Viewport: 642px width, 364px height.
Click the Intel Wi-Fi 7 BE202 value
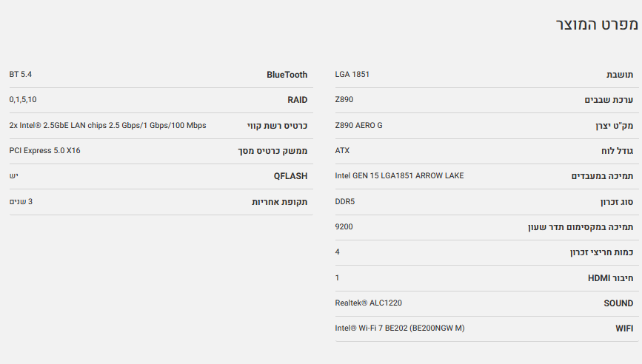point(400,328)
